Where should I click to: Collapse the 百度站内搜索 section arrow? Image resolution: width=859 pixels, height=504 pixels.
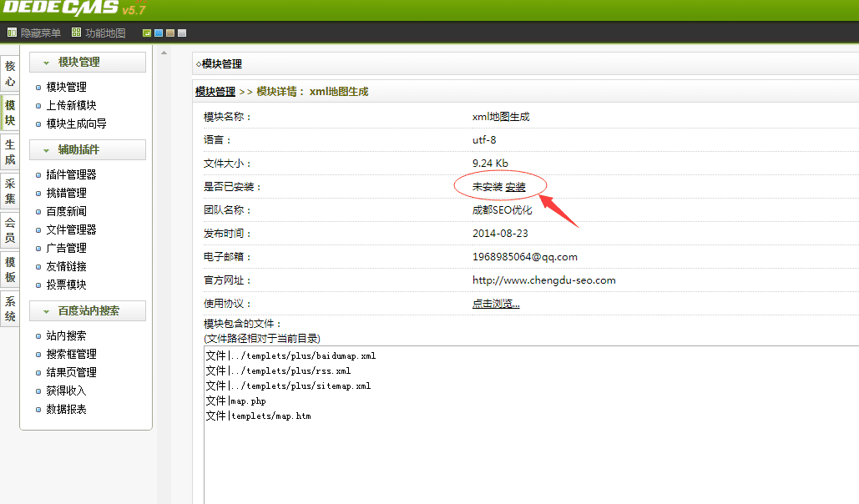46,312
